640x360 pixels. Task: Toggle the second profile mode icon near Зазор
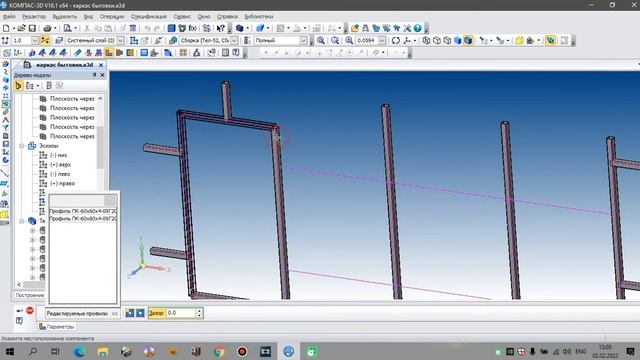140,313
